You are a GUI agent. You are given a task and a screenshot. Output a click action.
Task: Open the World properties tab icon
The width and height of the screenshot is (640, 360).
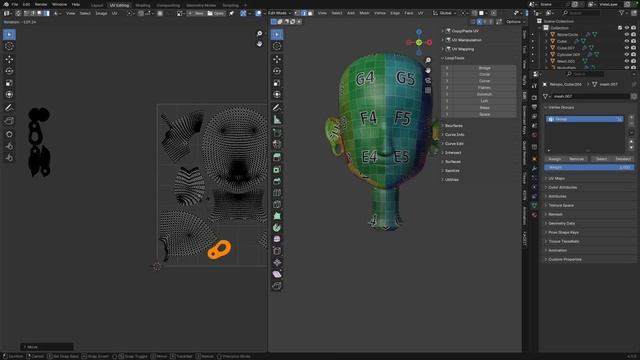coord(534,135)
